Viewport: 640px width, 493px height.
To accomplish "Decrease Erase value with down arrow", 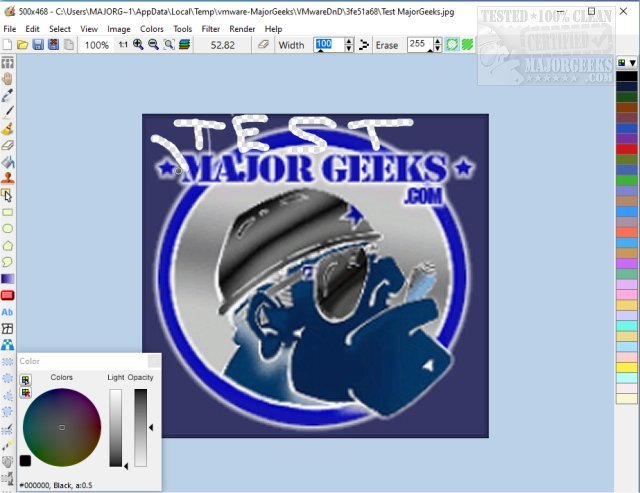I will point(438,48).
